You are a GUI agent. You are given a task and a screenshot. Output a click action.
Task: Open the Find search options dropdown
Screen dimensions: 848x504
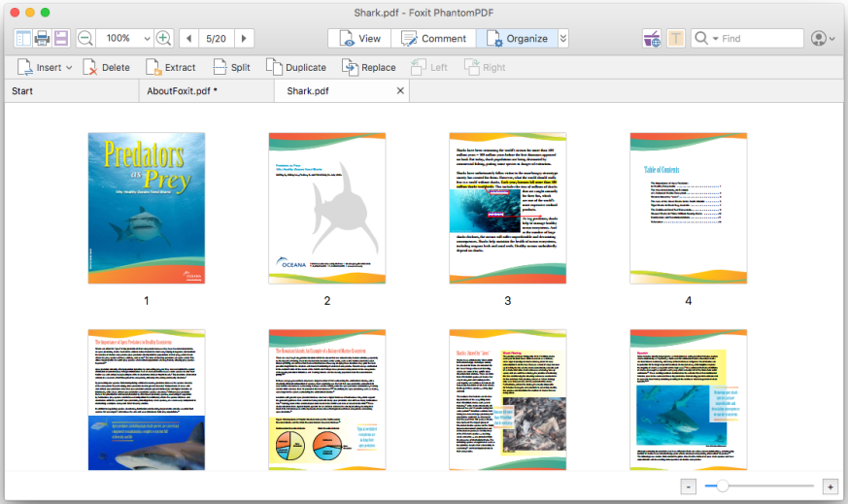pyautogui.click(x=716, y=39)
